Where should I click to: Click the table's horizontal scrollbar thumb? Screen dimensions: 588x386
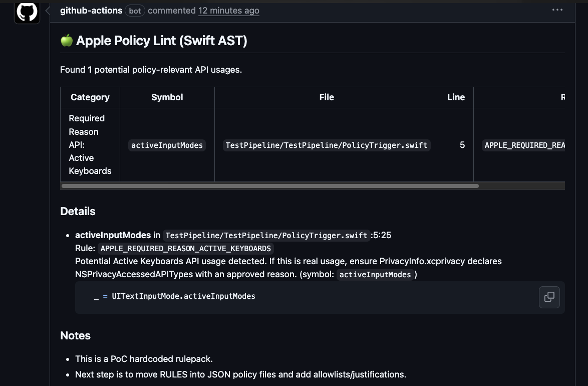point(269,186)
